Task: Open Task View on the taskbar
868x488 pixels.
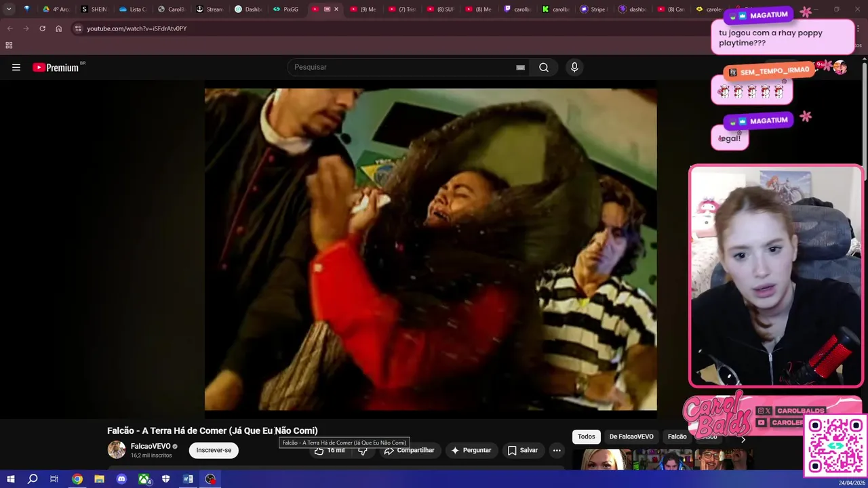Action: (54, 479)
